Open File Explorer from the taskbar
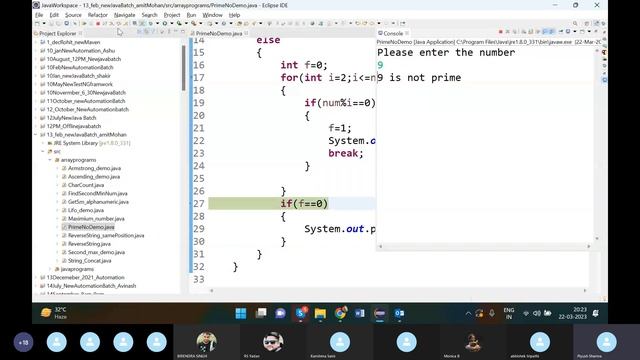 click(320, 313)
